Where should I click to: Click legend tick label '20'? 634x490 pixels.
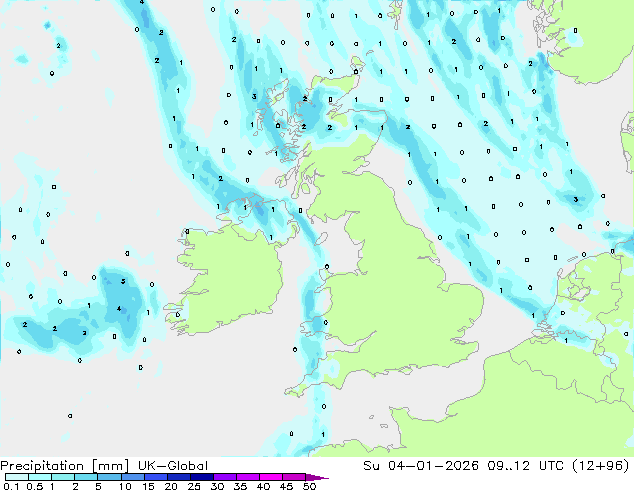tap(171, 486)
